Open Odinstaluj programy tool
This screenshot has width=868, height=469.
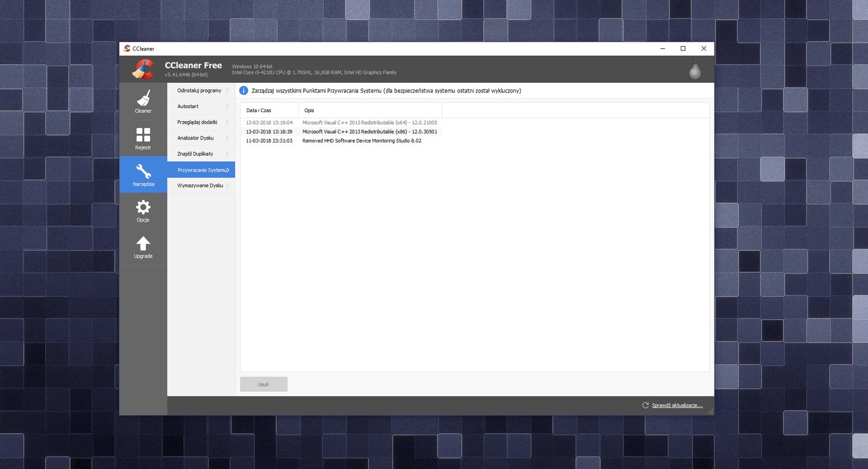(201, 90)
